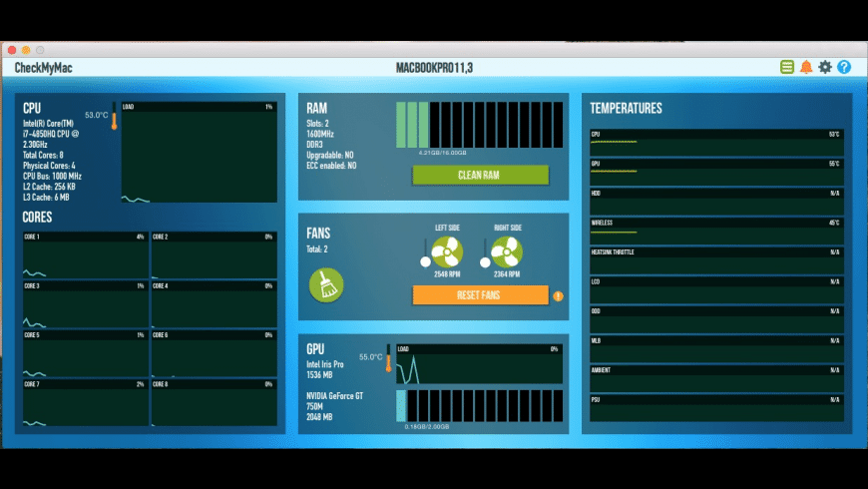868x489 pixels.
Task: Select the Core 5 graph
Action: 85,353
